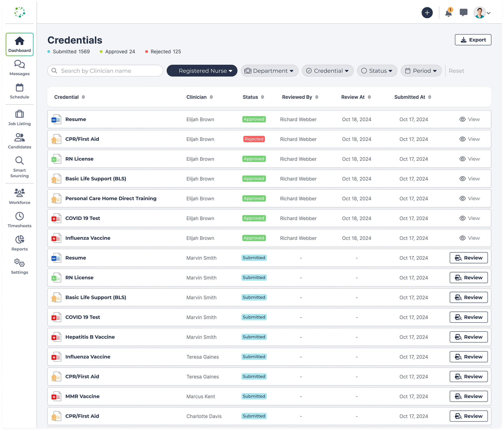The height and width of the screenshot is (431, 504).
Task: Click the Search by Clinician name field
Action: click(105, 71)
